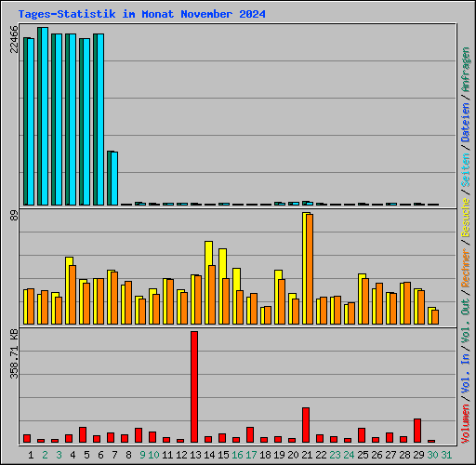
Task: Select the yellow visits bar for day 14
Action: click(x=207, y=283)
